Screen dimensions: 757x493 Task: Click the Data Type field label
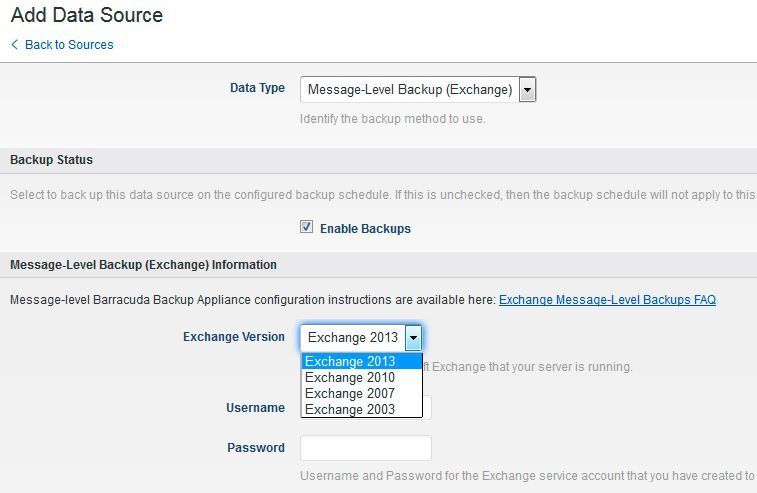point(257,88)
